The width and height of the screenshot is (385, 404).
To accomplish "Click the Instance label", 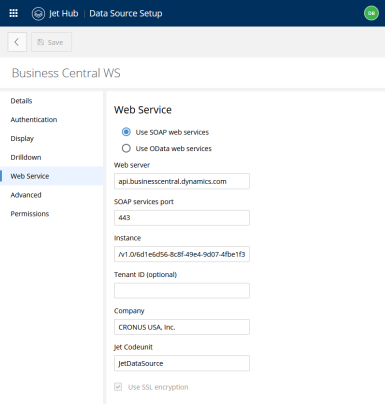I will click(x=127, y=238).
